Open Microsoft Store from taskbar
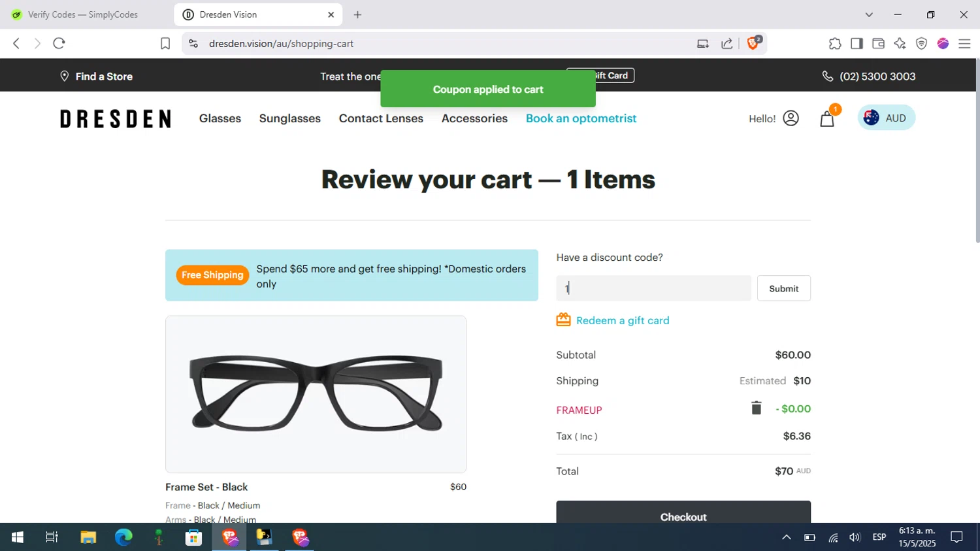The image size is (980, 551). point(193,537)
